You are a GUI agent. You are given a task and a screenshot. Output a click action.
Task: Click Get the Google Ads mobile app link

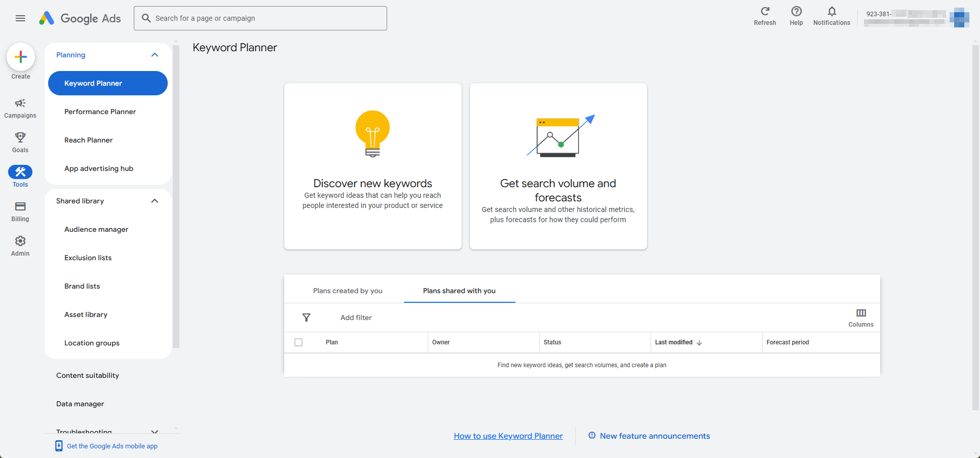click(x=112, y=446)
